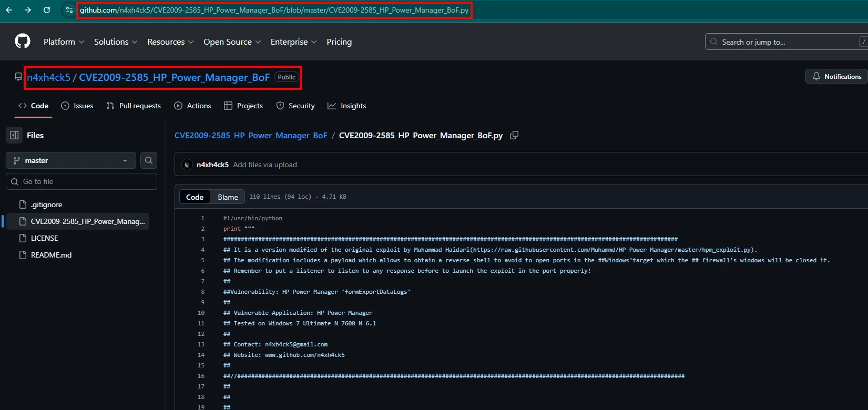Copy file path with copy icon
The height and width of the screenshot is (410, 868).
514,135
